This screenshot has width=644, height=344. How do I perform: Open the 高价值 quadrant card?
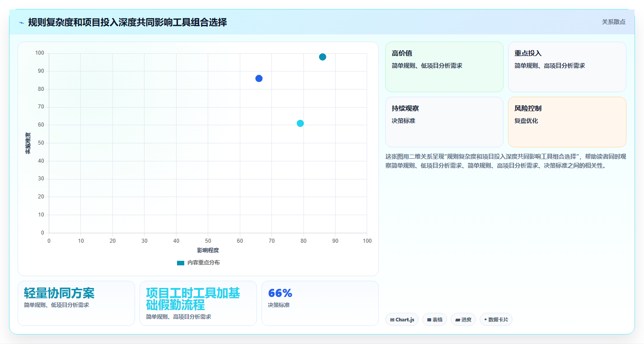[x=444, y=67]
